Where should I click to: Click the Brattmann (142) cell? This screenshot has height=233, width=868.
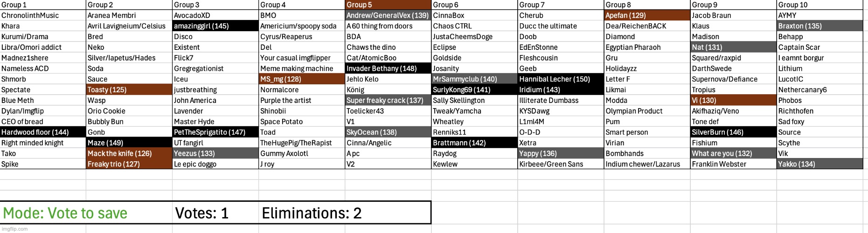click(x=474, y=143)
